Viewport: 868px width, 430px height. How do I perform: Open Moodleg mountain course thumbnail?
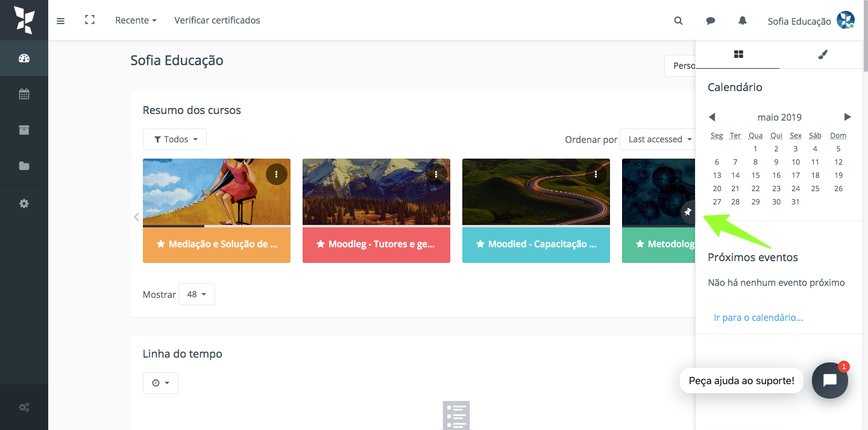coord(376,192)
